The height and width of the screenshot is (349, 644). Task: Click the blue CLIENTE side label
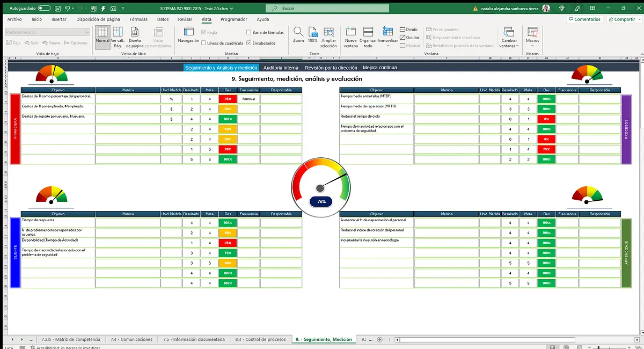(15, 252)
